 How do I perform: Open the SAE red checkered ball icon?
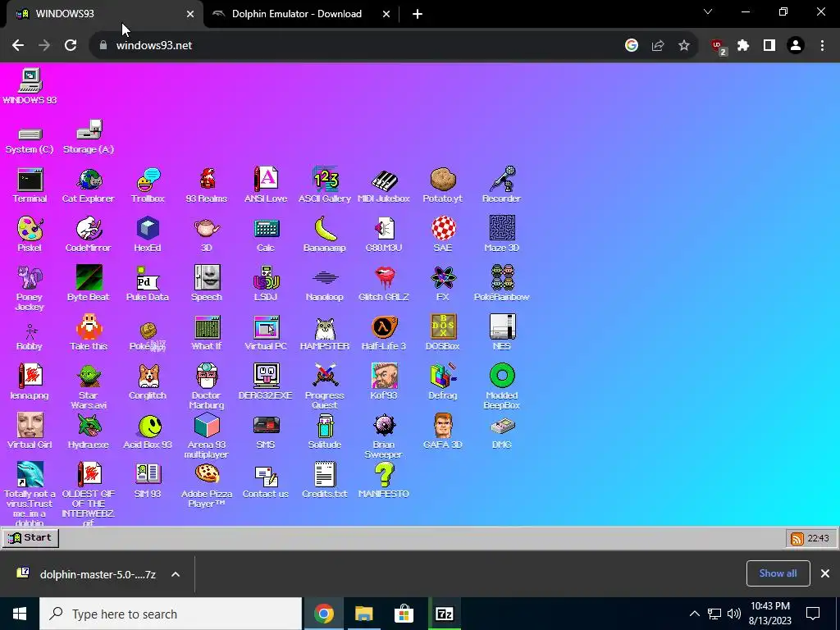pyautogui.click(x=443, y=235)
